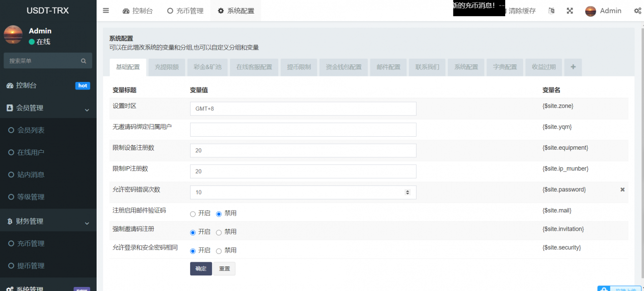Viewport: 644px width, 291px height.
Task: Click 清除缓存 to clear cache
Action: coord(521,10)
